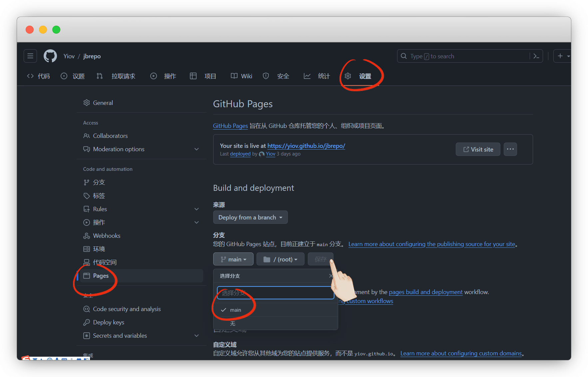Open the yiov.github.io/jbrepo site link
This screenshot has height=377, width=588.
(306, 146)
